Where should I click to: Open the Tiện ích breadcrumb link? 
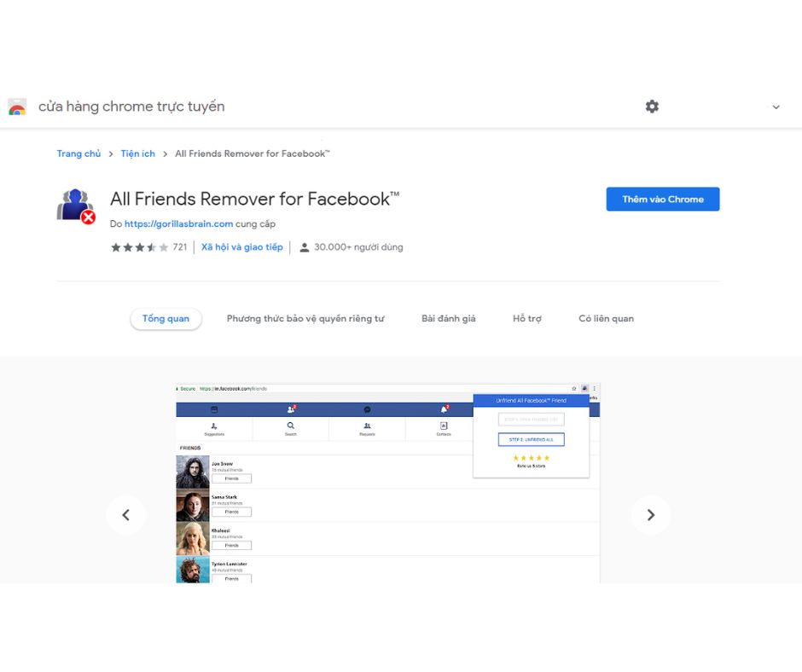tap(137, 154)
